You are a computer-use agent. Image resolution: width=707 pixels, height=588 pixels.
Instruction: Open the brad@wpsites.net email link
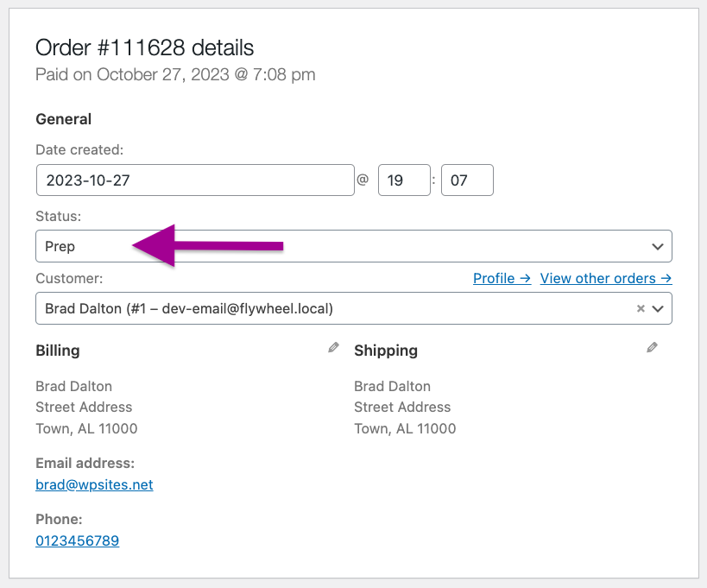tap(94, 484)
